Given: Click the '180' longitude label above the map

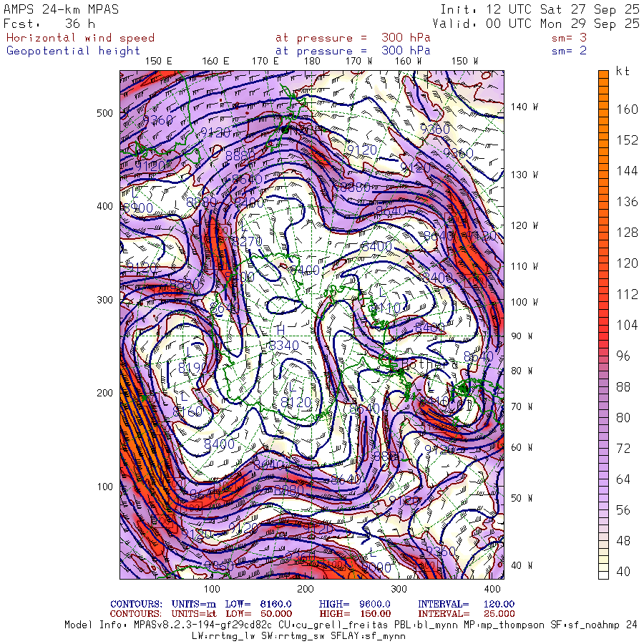Looking at the screenshot, I should point(312,62).
